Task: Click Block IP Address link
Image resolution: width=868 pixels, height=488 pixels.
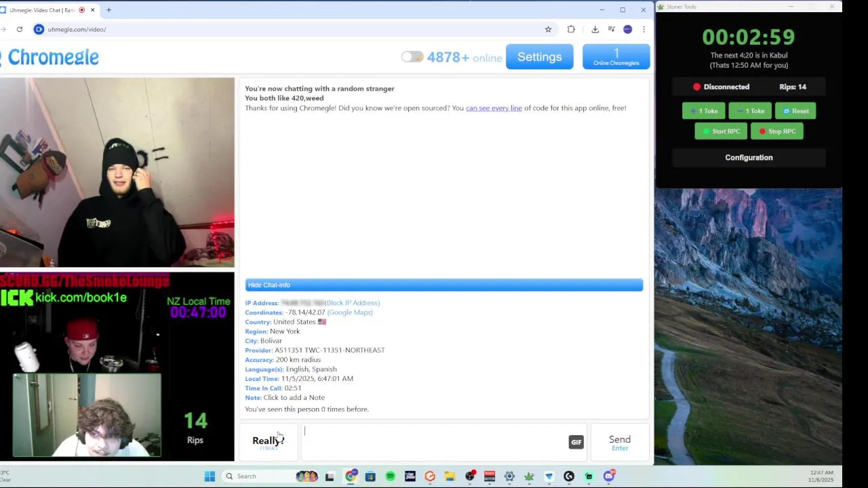Action: pyautogui.click(x=353, y=303)
